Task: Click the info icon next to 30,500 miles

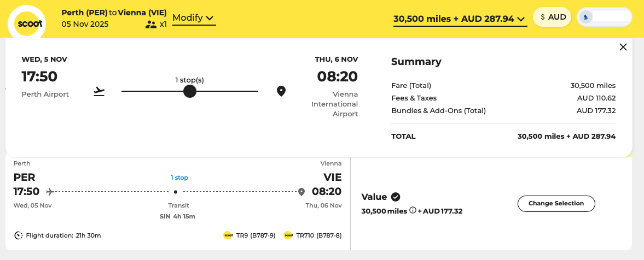Action: 413,211
